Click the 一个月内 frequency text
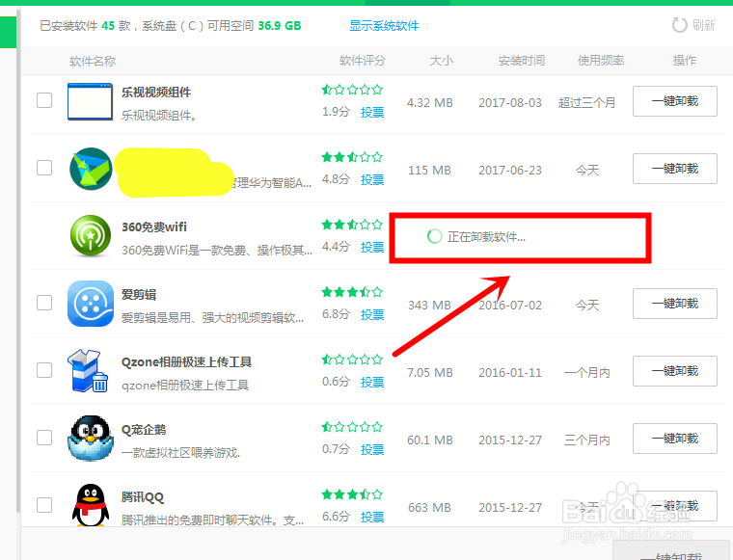The width and height of the screenshot is (733, 560). point(587,373)
